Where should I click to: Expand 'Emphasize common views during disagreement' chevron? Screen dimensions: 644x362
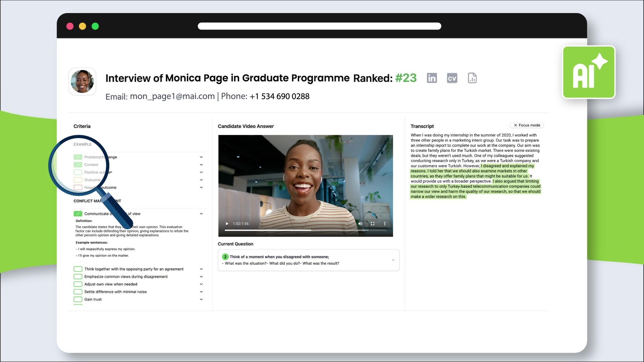point(201,277)
